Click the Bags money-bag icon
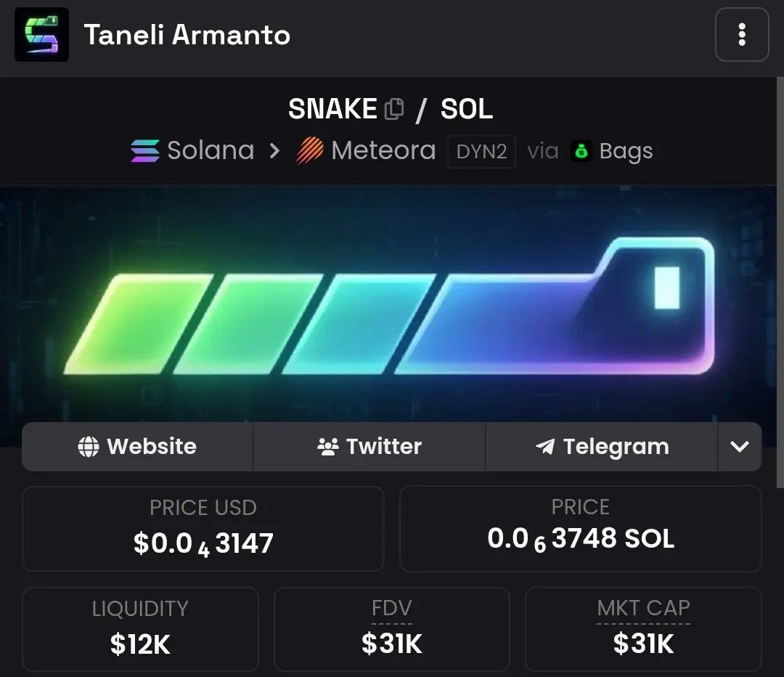The width and height of the screenshot is (784, 677). tap(581, 151)
